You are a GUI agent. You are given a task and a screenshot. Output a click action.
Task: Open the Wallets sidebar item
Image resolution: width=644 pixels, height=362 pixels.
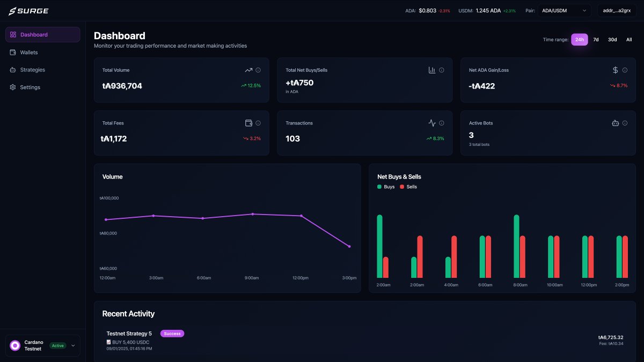click(43, 53)
